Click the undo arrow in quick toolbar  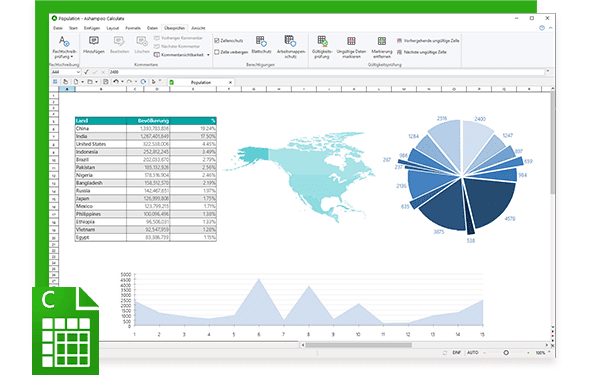(116, 82)
